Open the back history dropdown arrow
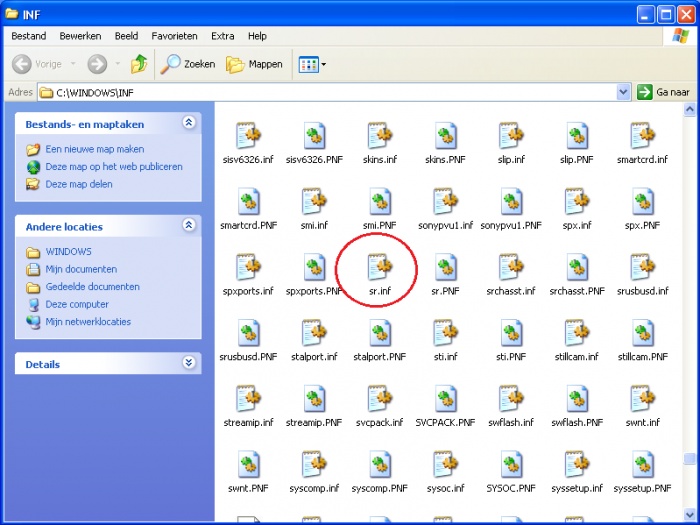 coord(73,64)
